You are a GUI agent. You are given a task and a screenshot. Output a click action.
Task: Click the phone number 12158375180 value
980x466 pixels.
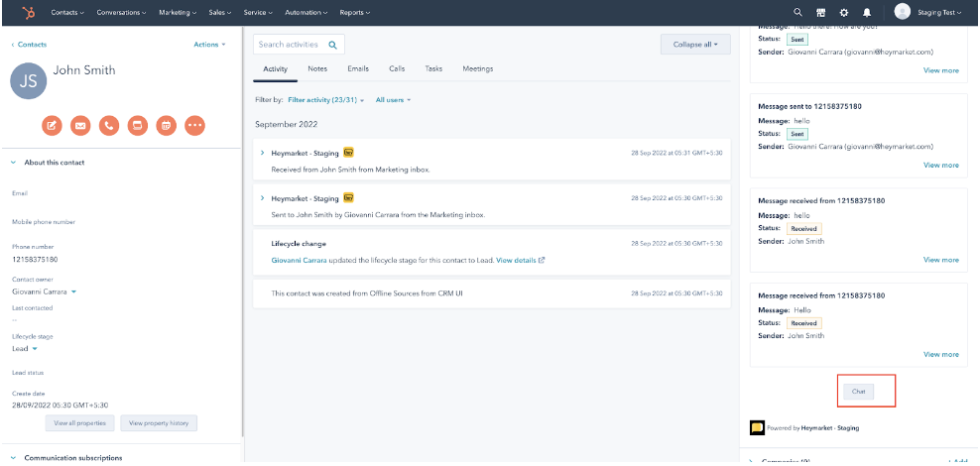point(35,259)
